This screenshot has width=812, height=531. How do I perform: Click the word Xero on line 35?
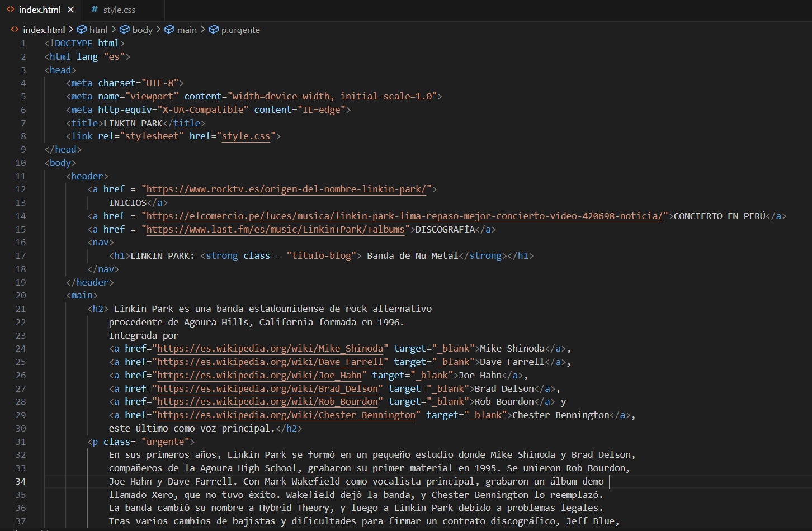coord(163,495)
